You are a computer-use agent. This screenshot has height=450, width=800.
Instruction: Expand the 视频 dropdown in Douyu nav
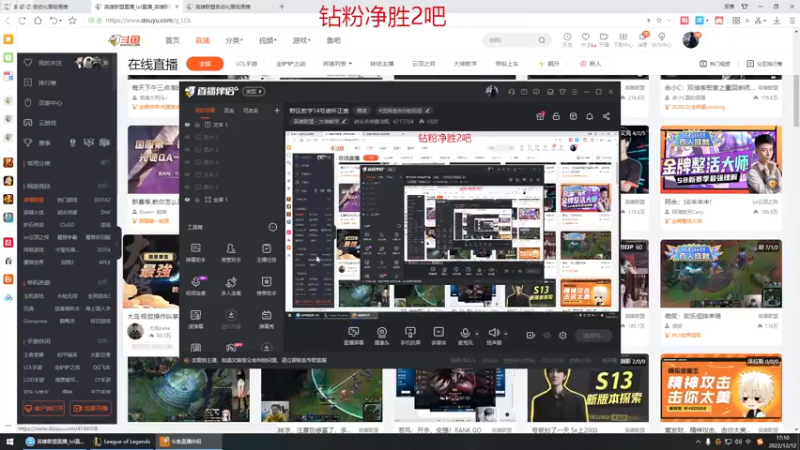point(267,40)
